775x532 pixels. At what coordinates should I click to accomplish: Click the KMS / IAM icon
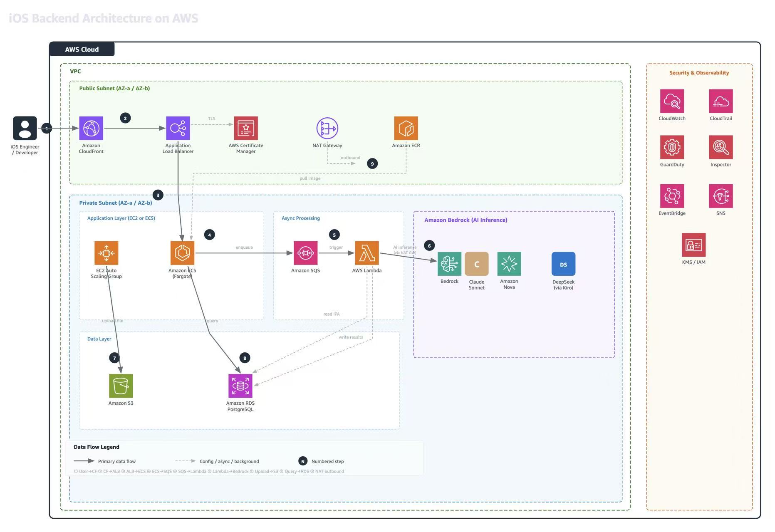(x=693, y=245)
